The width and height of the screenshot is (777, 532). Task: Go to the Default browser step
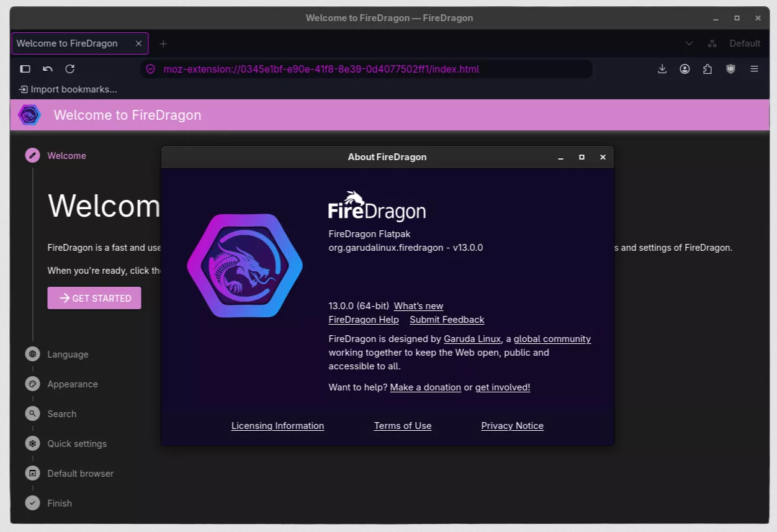coord(81,473)
